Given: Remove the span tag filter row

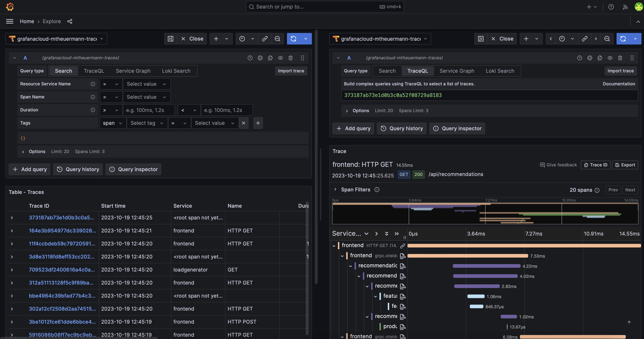Looking at the screenshot, I should pos(244,123).
